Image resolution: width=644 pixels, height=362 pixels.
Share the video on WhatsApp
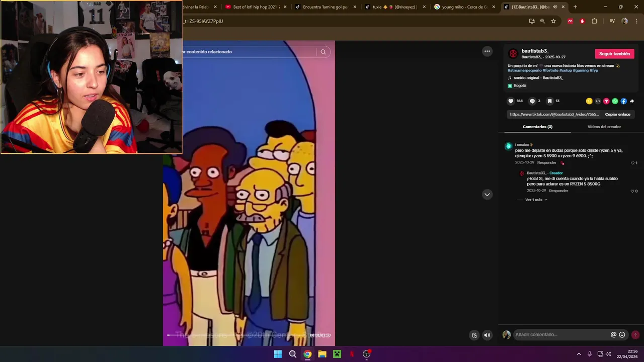pyautogui.click(x=615, y=101)
